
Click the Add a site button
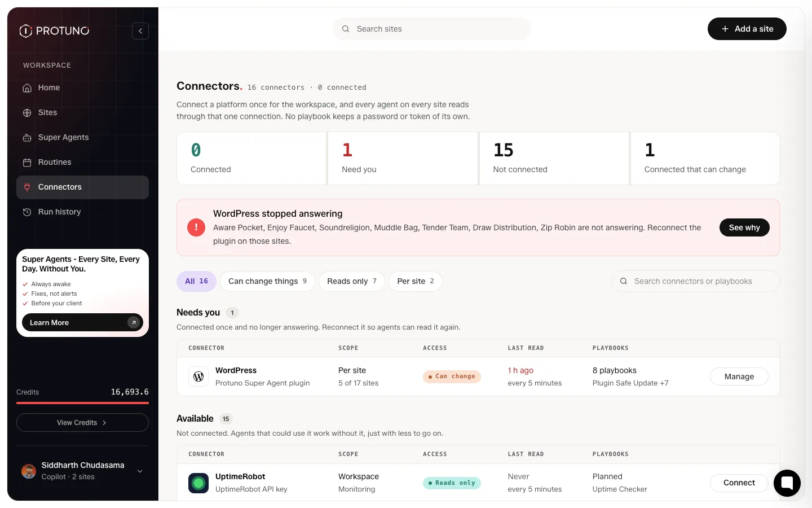coord(747,29)
